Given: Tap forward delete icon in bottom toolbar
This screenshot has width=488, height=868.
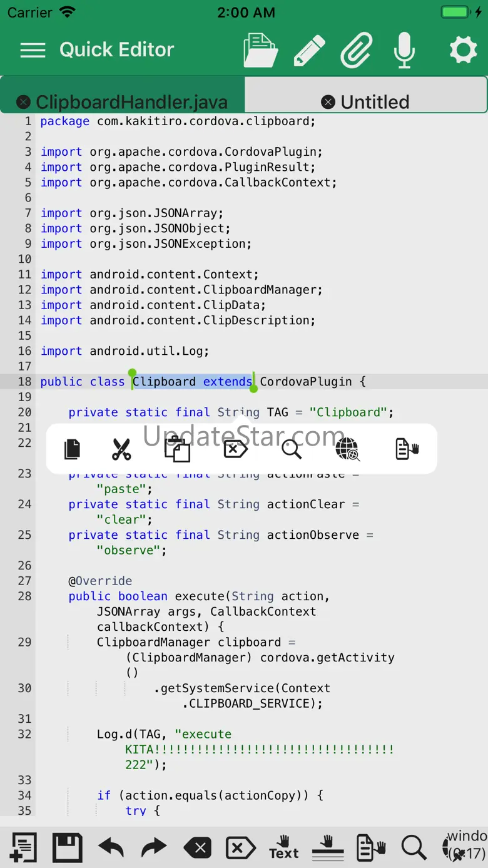Looking at the screenshot, I should point(240,849).
